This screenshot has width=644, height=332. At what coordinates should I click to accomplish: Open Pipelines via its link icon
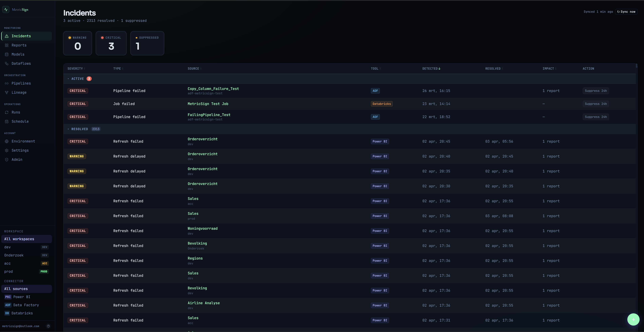click(x=7, y=83)
